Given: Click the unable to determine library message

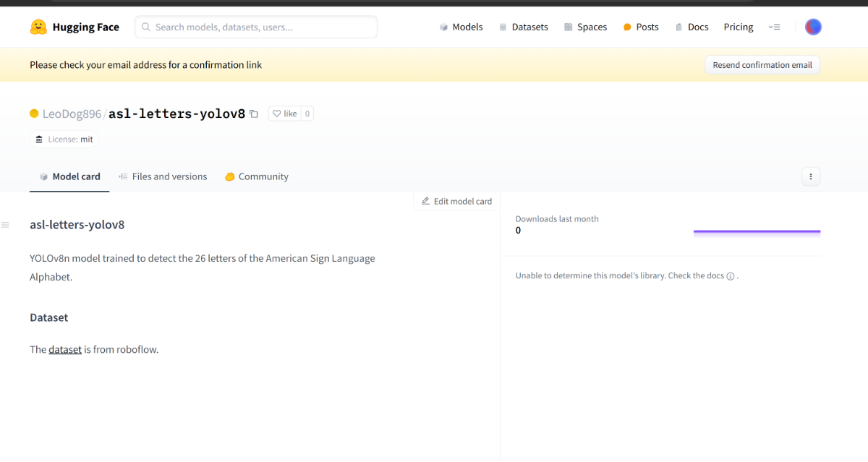Looking at the screenshot, I should point(626,275).
